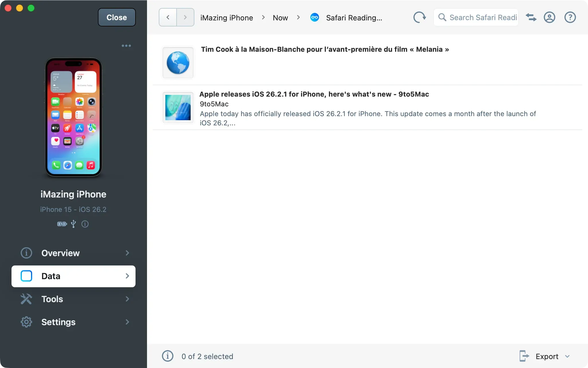
Task: Click the help question mark icon
Action: (x=570, y=18)
